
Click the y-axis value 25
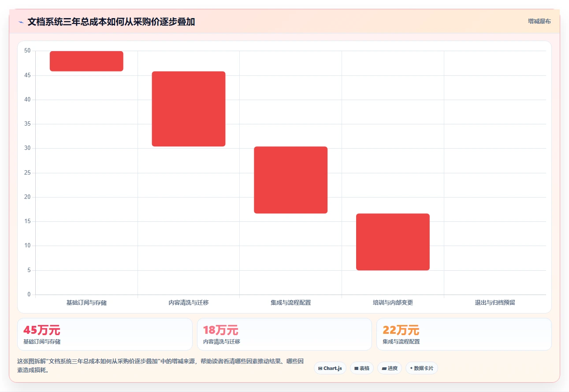27,173
